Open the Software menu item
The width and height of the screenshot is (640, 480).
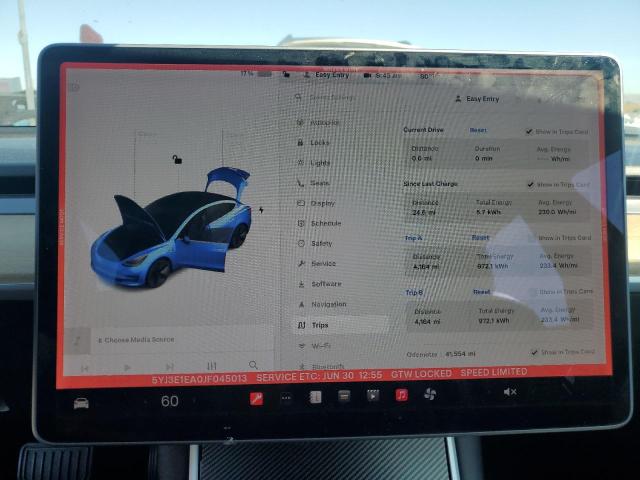click(325, 284)
